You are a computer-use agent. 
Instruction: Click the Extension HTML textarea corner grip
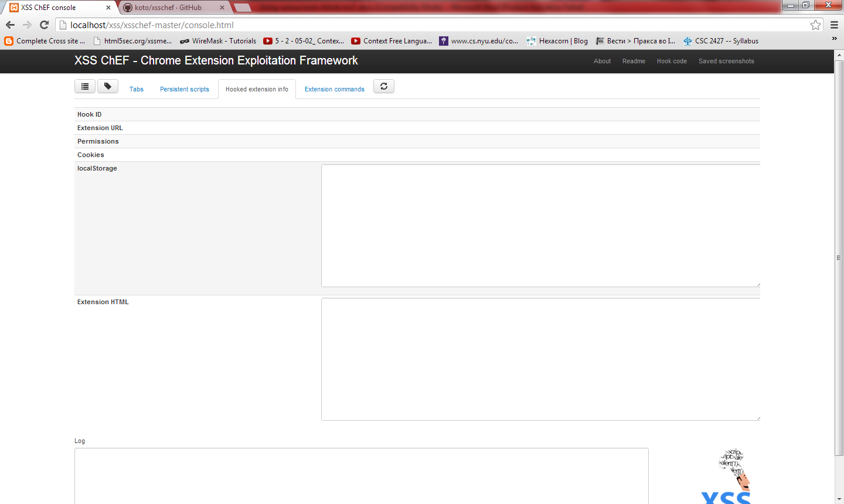[x=758, y=418]
